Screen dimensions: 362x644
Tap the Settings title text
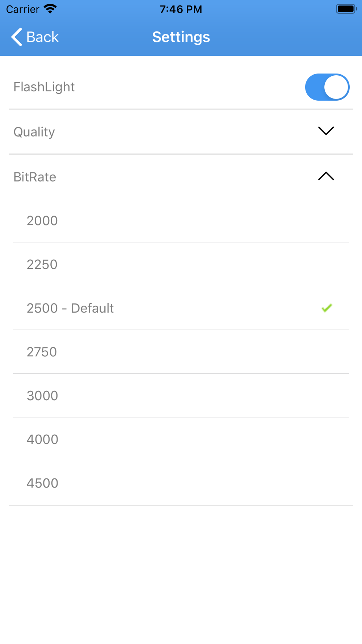(181, 37)
